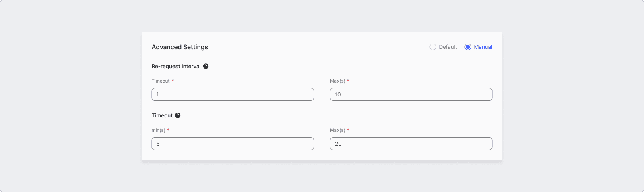Screen dimensions: 644x192
Task: Focus the Max(s) field containing 20
Action: 411,144
